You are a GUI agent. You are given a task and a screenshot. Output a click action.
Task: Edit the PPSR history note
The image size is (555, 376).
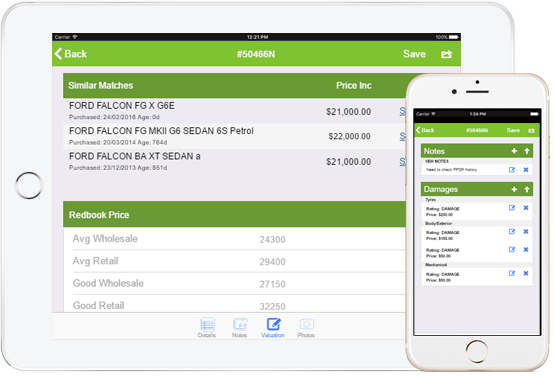512,170
